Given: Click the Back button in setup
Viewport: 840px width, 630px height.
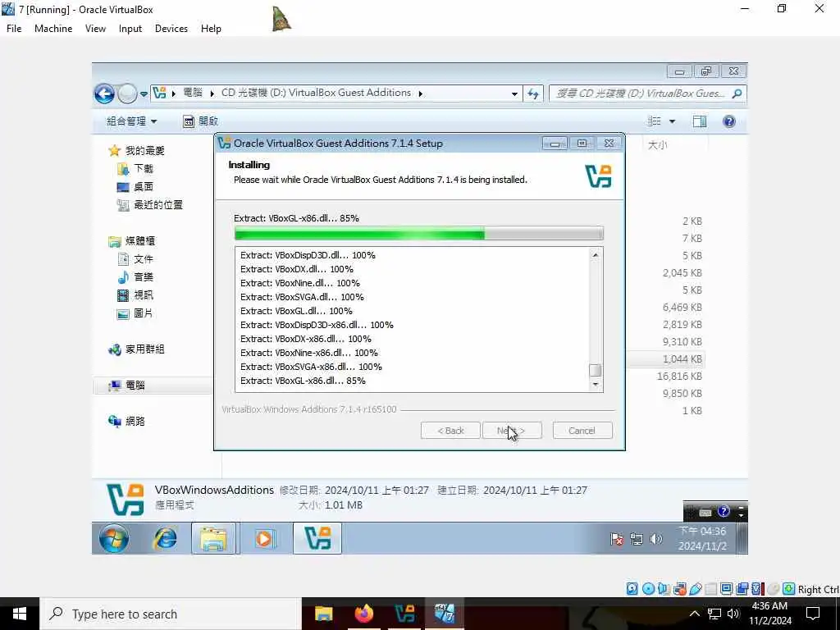Looking at the screenshot, I should pos(450,430).
